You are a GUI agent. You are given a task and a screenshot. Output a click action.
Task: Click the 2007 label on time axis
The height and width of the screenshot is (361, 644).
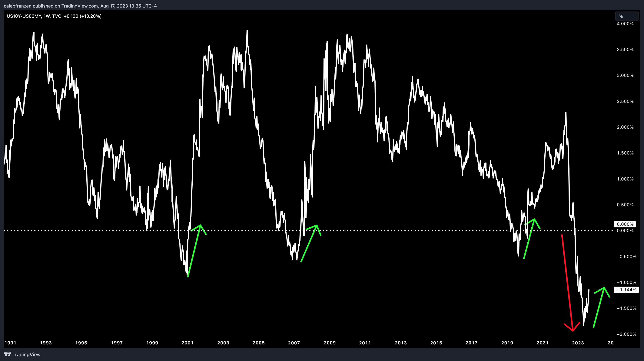coord(294,343)
